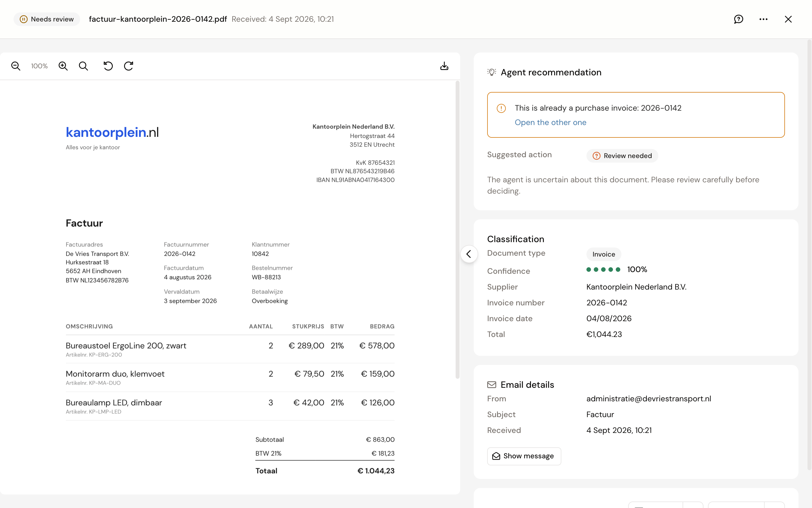Open the more options ellipsis menu
Screen dimensions: 812x508
pyautogui.click(x=763, y=19)
